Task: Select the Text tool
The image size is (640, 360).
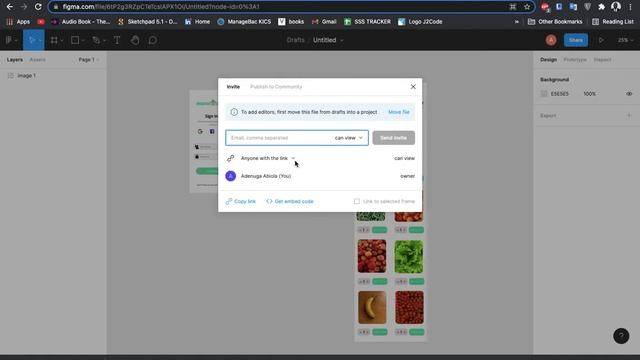Action: click(x=117, y=40)
